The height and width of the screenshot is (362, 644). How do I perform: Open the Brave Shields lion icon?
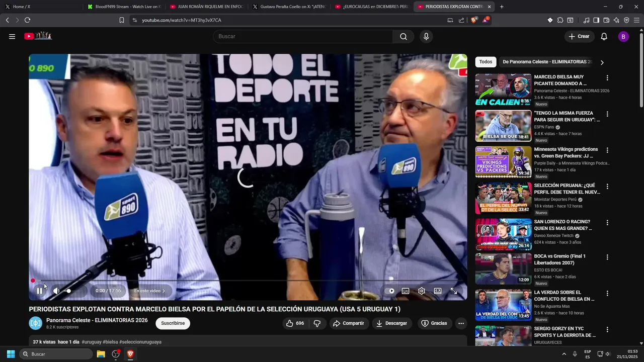point(473,20)
